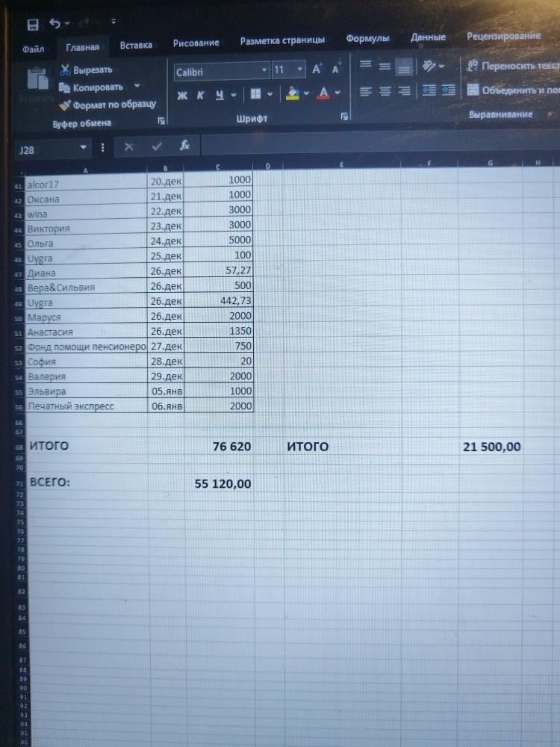Switch to the Формулы tab
560x747 pixels.
tap(367, 38)
